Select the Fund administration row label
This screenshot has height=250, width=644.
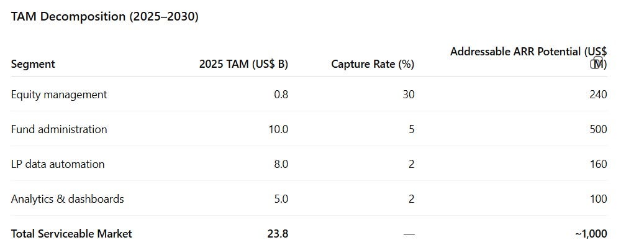point(59,129)
